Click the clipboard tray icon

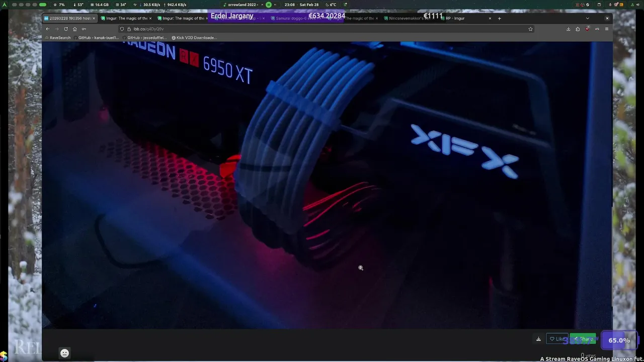tap(599, 5)
